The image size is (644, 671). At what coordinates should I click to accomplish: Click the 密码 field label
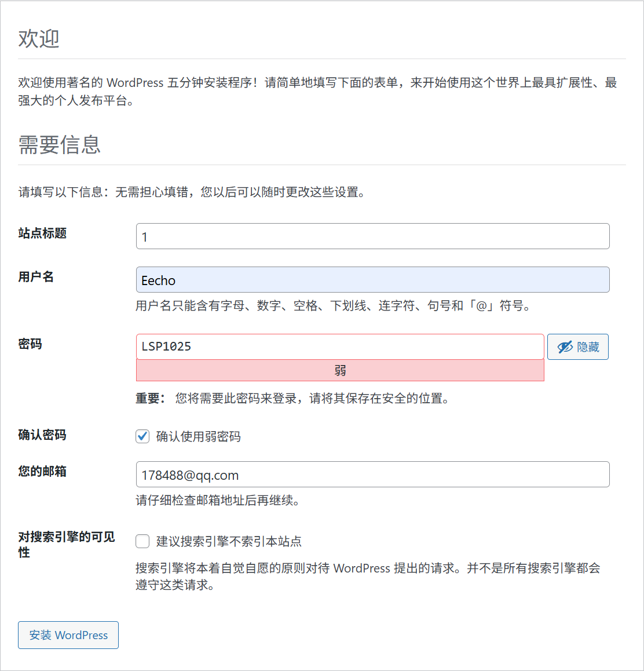pyautogui.click(x=30, y=344)
